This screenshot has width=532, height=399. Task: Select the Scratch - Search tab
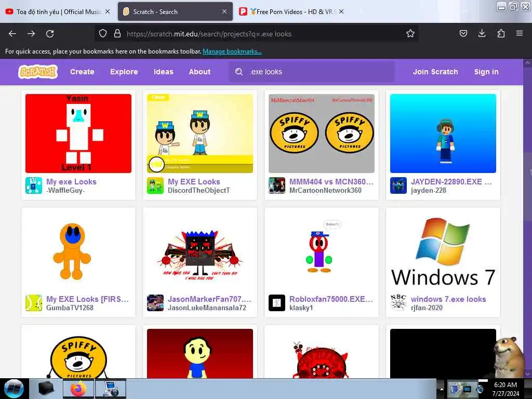[175, 11]
